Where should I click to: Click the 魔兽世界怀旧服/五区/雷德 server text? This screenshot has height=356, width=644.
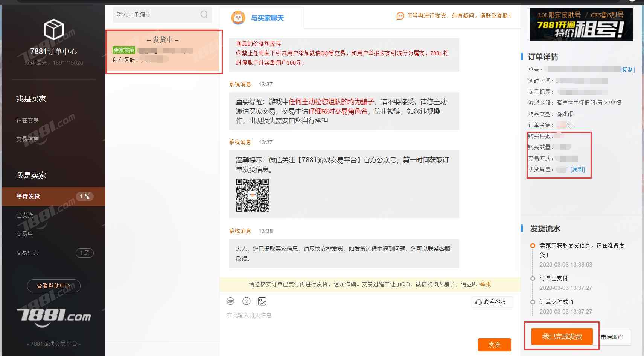589,103
